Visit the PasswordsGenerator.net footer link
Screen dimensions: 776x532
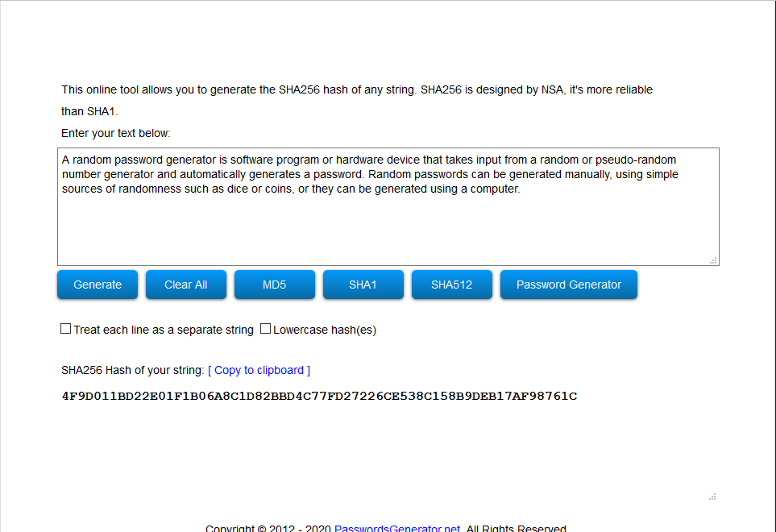tap(397, 527)
